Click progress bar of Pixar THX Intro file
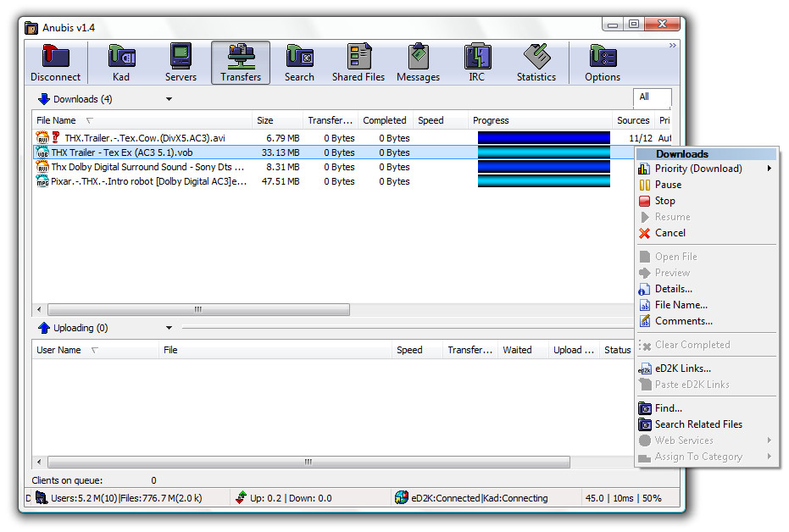 pos(544,181)
